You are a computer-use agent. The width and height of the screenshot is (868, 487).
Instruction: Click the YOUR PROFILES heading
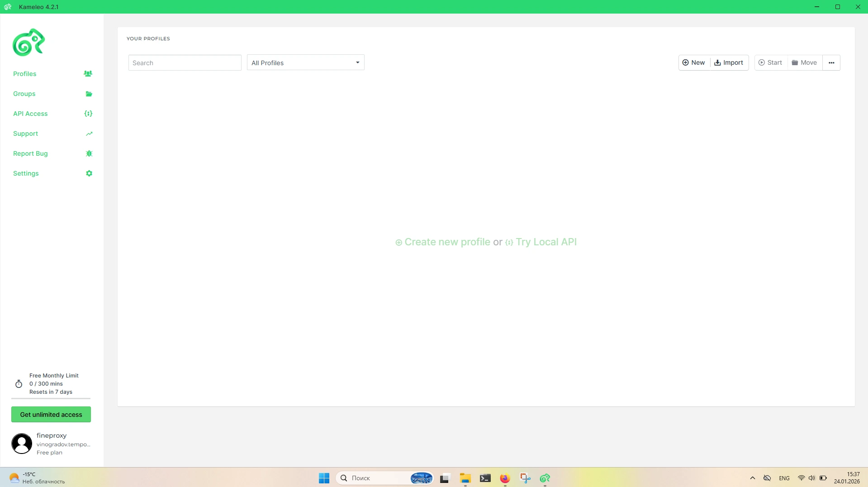(148, 38)
